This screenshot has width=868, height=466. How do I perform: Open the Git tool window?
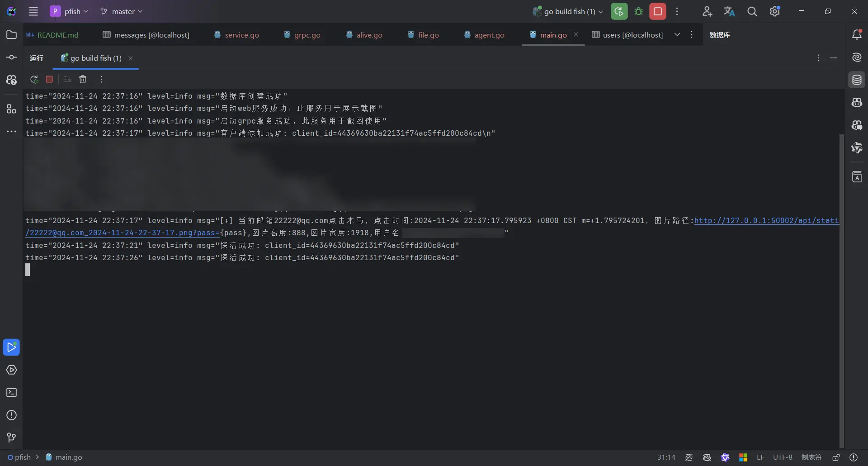click(12, 437)
